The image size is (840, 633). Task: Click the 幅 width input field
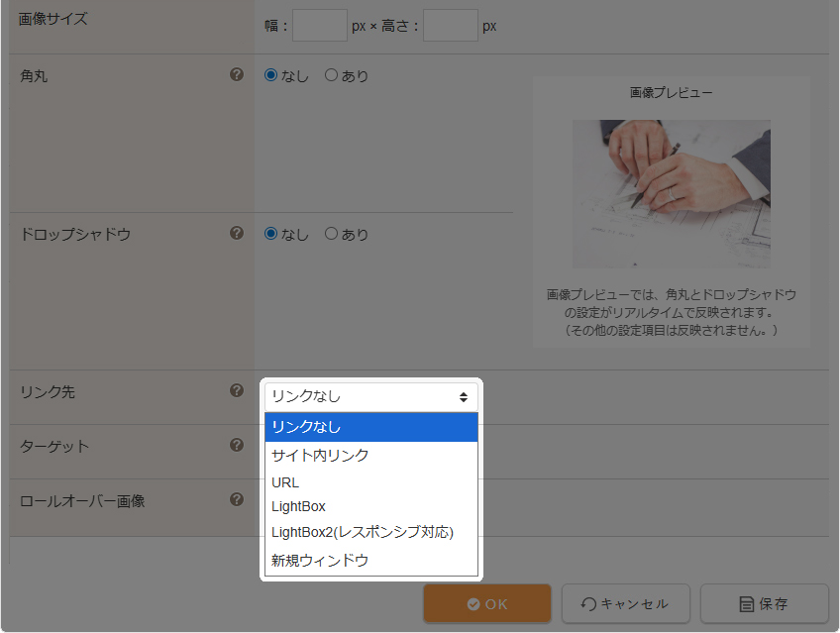coord(319,25)
